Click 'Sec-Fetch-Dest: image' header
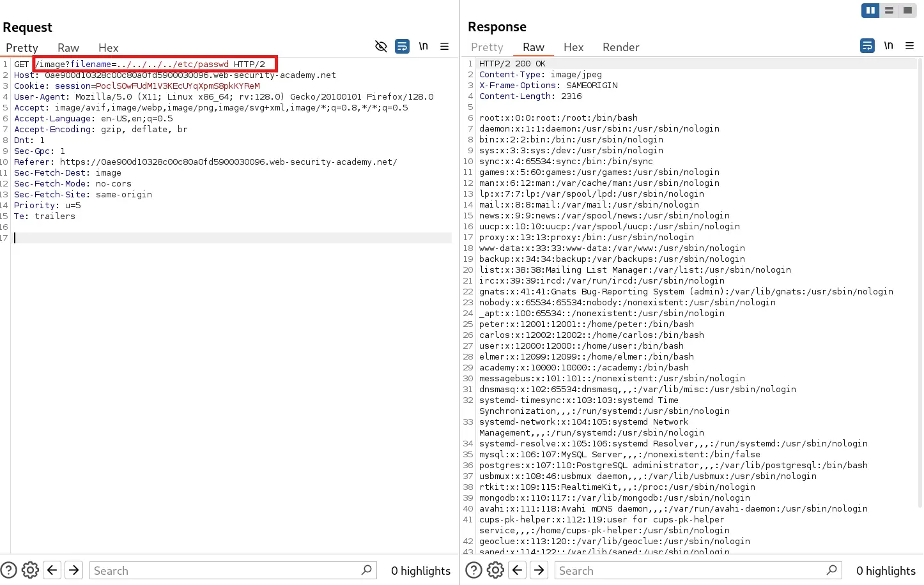The height and width of the screenshot is (585, 924). tap(68, 172)
